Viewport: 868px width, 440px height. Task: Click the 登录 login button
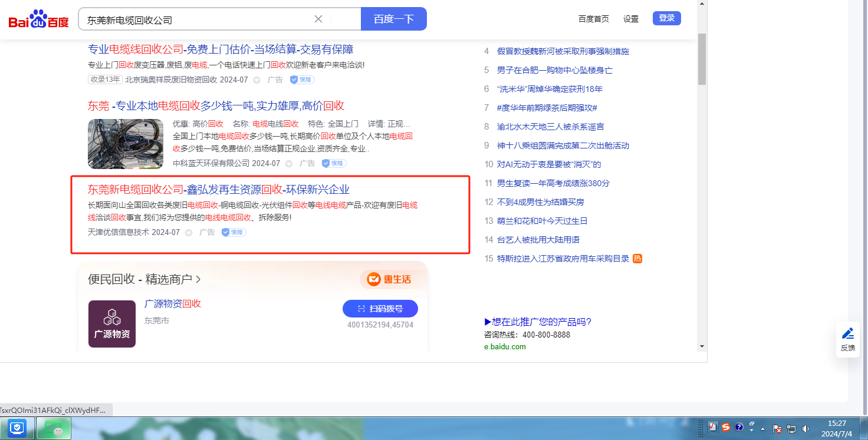tap(667, 18)
